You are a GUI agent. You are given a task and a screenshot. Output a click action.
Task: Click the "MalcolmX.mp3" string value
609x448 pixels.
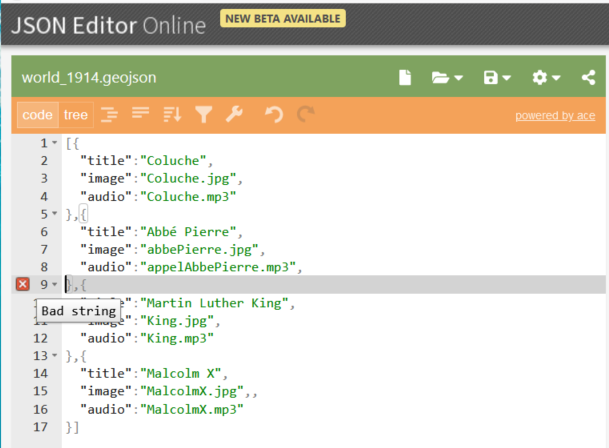(x=192, y=410)
